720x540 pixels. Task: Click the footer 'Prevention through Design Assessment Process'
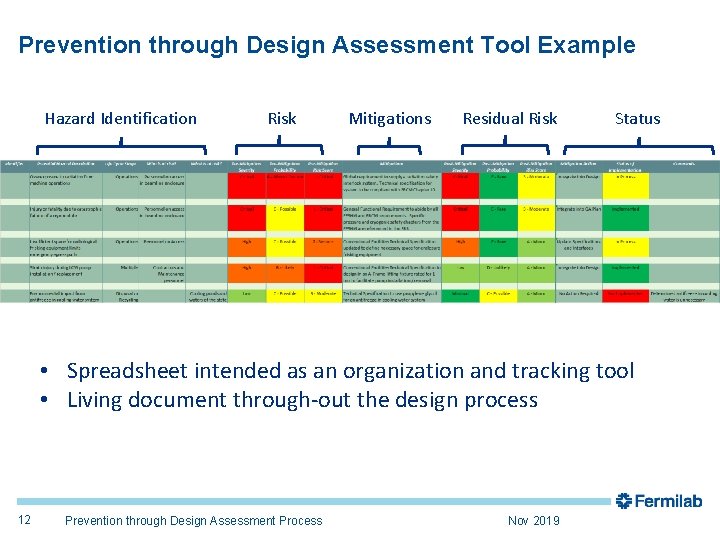click(193, 520)
